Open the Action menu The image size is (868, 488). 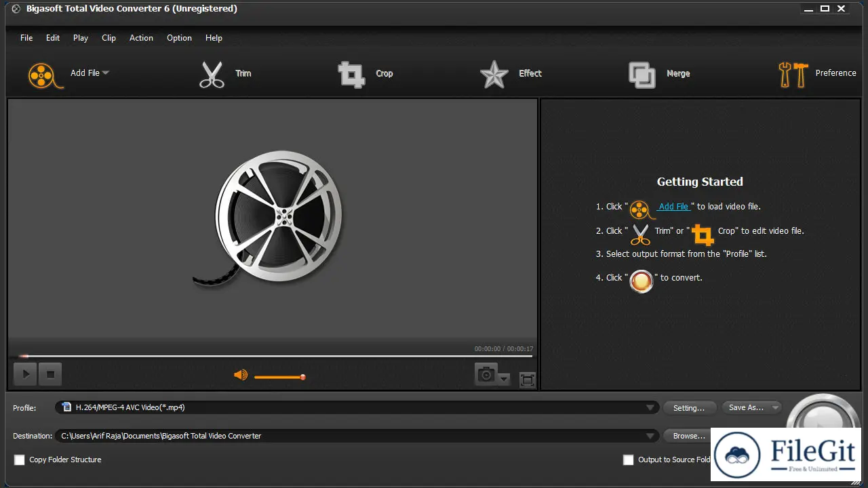pos(141,38)
